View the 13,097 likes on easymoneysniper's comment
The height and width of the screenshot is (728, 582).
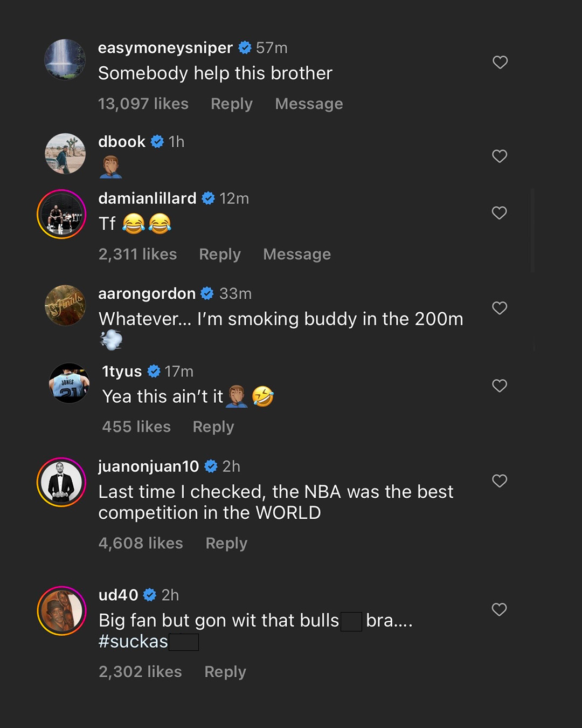pos(144,104)
